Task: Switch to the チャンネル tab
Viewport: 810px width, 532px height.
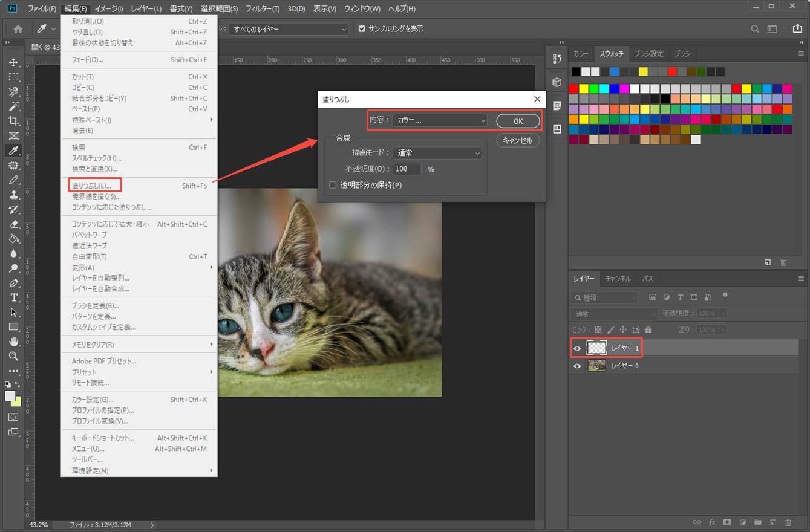Action: tap(618, 279)
